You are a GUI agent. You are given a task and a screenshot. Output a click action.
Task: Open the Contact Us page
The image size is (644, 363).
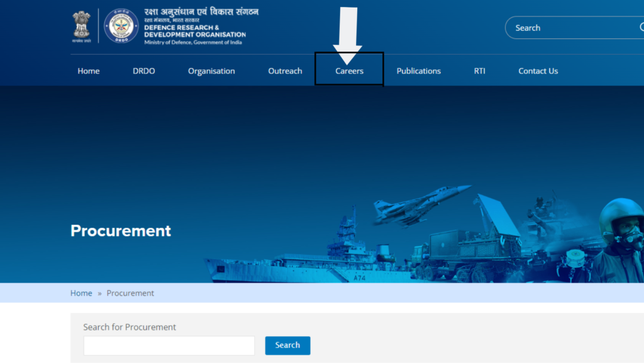click(538, 71)
